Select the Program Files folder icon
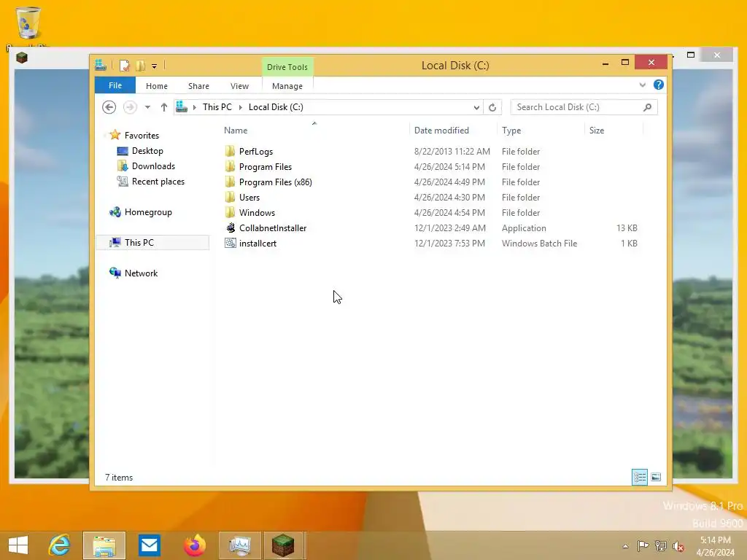 [x=230, y=167]
